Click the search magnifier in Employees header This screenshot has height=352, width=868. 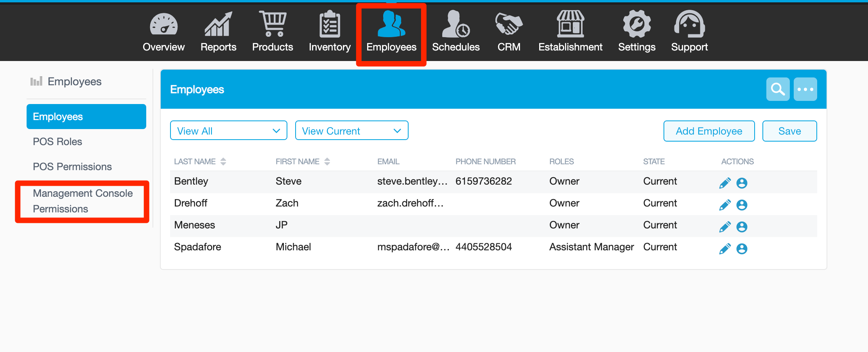coord(778,89)
